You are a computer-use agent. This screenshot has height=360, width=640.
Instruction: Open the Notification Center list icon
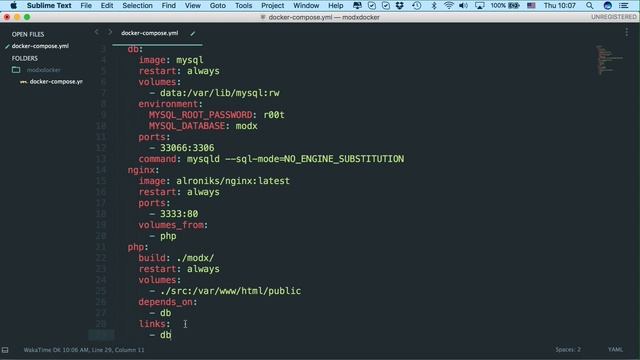(624, 6)
